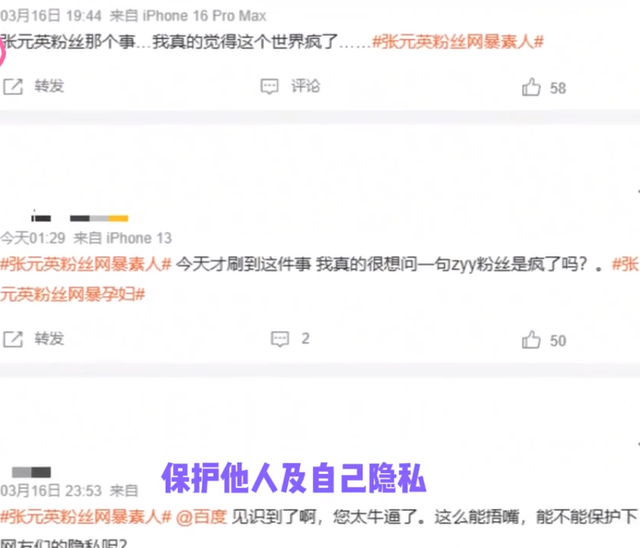Click the repost arrow icon on the iPhone 13 post
The height and width of the screenshot is (548, 640).
click(13, 339)
